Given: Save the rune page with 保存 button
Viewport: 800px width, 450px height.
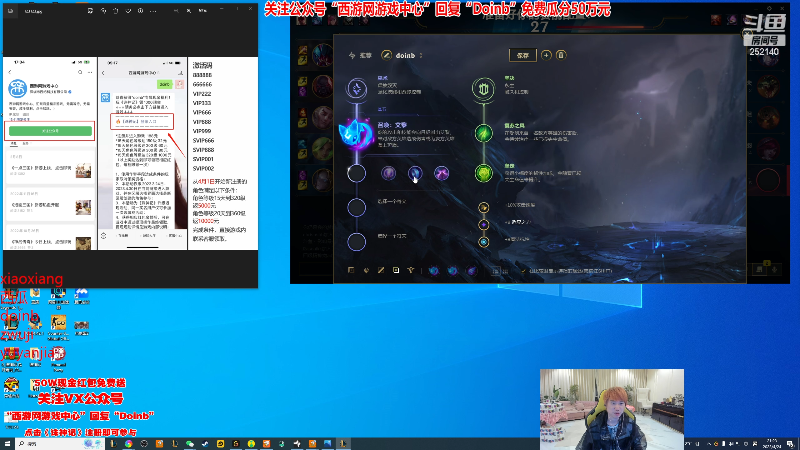Looking at the screenshot, I should [523, 55].
